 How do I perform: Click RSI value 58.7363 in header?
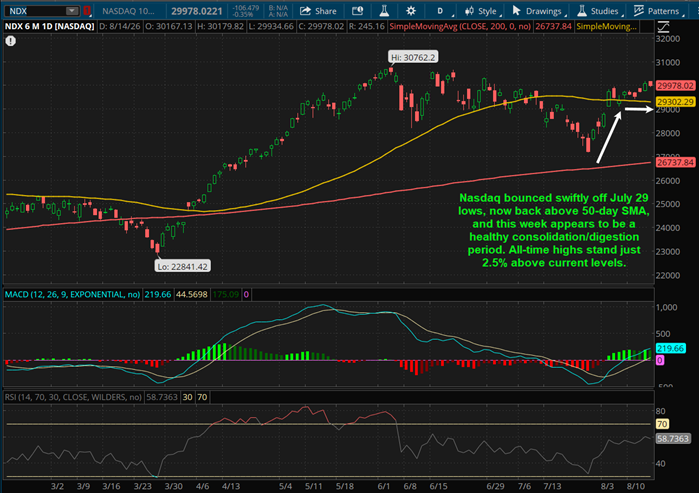tap(162, 397)
